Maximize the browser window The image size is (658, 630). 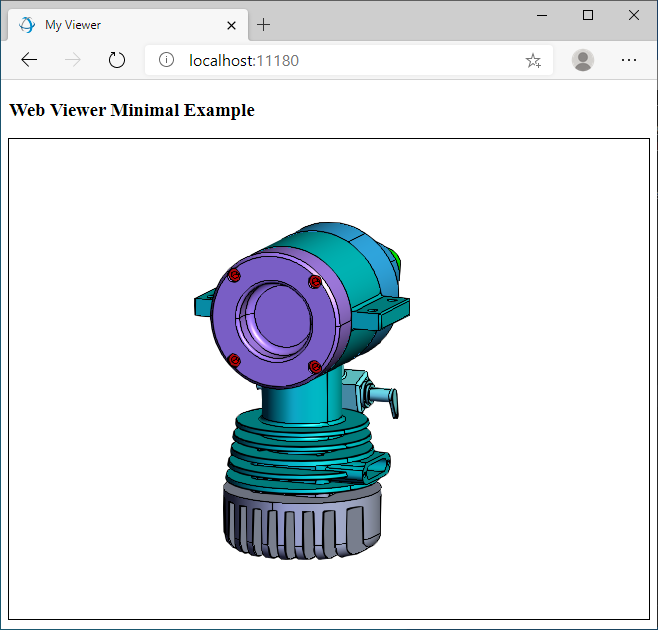pos(588,15)
